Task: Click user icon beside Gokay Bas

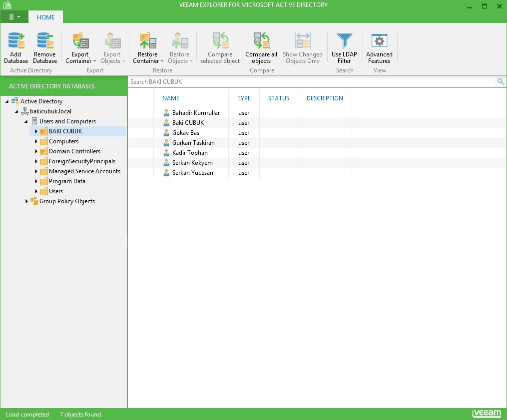Action: tap(166, 133)
